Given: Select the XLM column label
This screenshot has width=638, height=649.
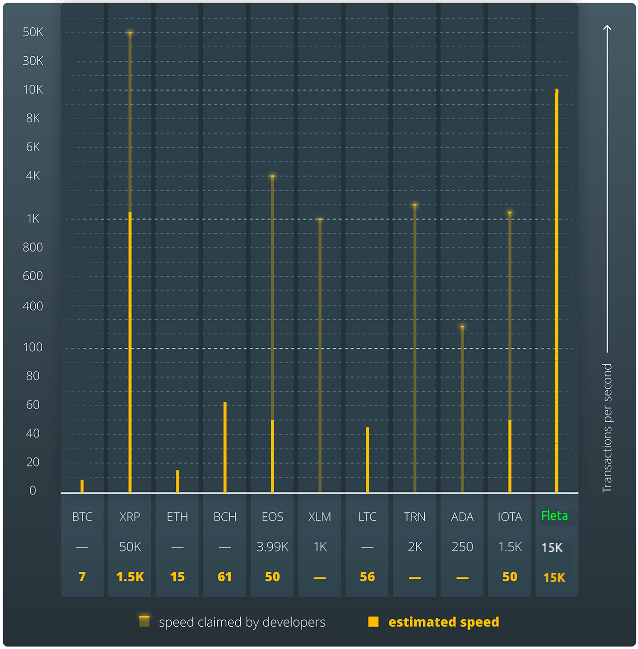Looking at the screenshot, I should (x=320, y=517).
